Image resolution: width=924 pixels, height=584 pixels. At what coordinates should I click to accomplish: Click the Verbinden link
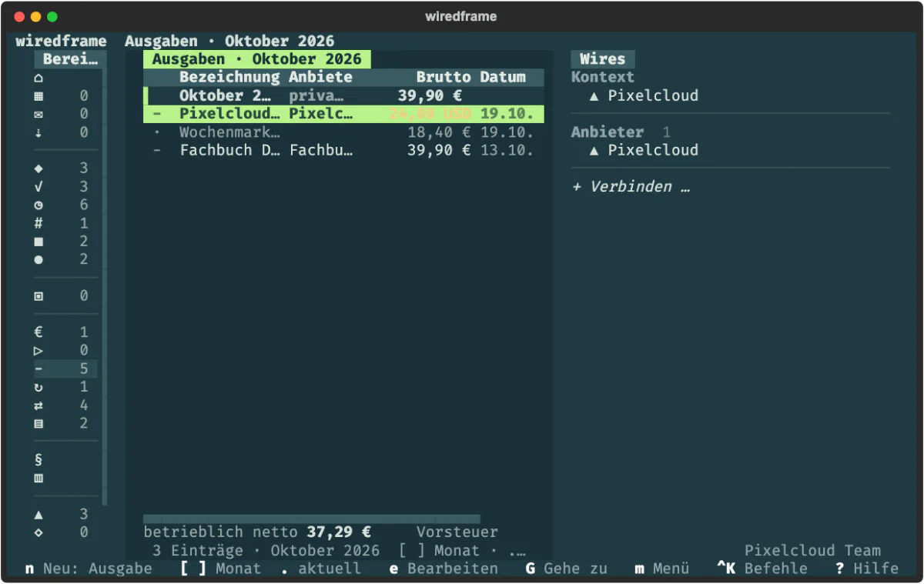(631, 187)
